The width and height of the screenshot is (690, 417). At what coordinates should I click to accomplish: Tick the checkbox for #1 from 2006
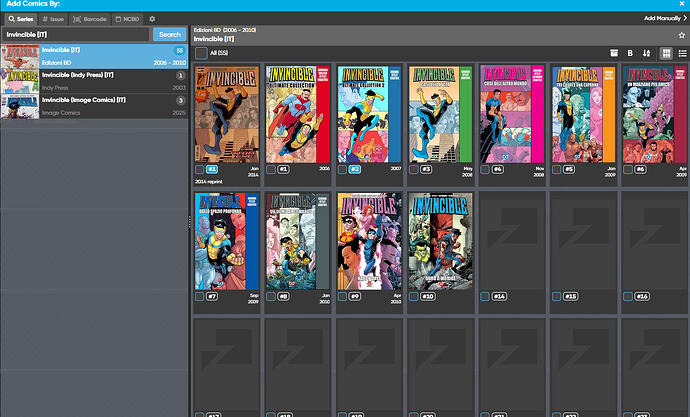271,169
